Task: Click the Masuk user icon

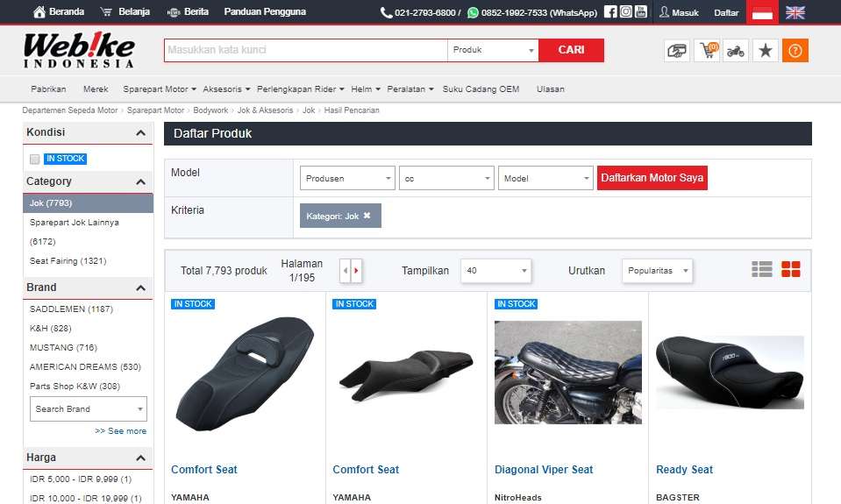Action: (664, 11)
